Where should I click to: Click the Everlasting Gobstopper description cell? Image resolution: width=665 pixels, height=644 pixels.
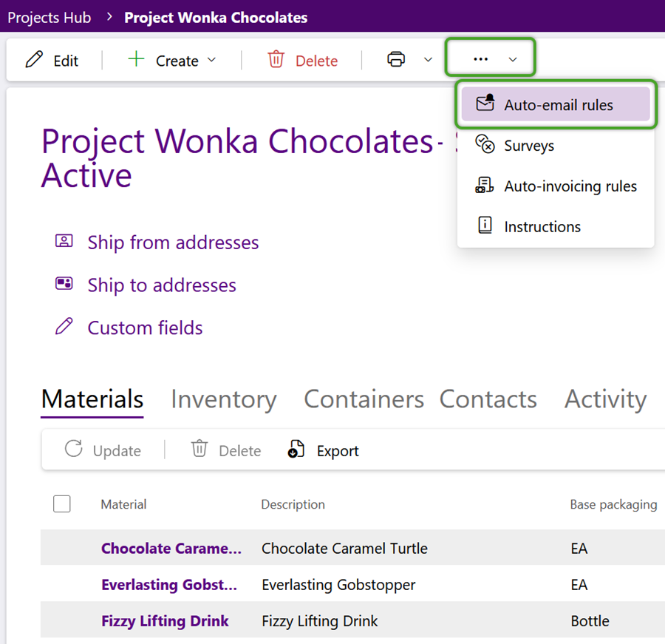(x=338, y=585)
